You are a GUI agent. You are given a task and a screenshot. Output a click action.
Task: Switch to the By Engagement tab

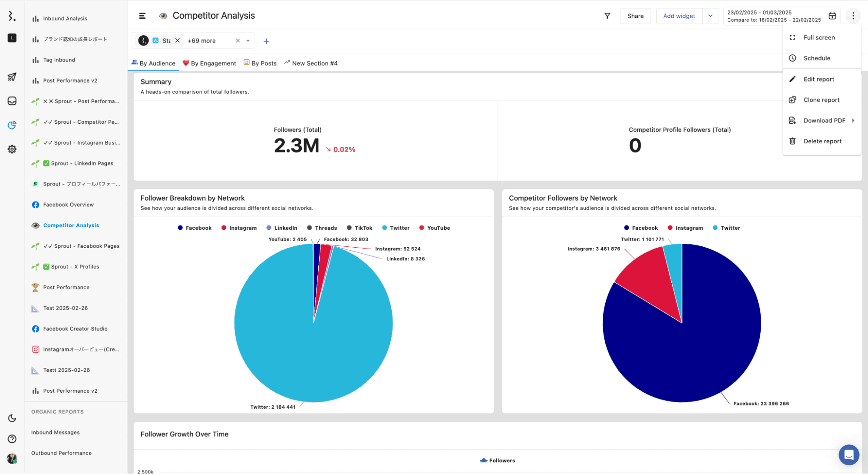tap(209, 63)
